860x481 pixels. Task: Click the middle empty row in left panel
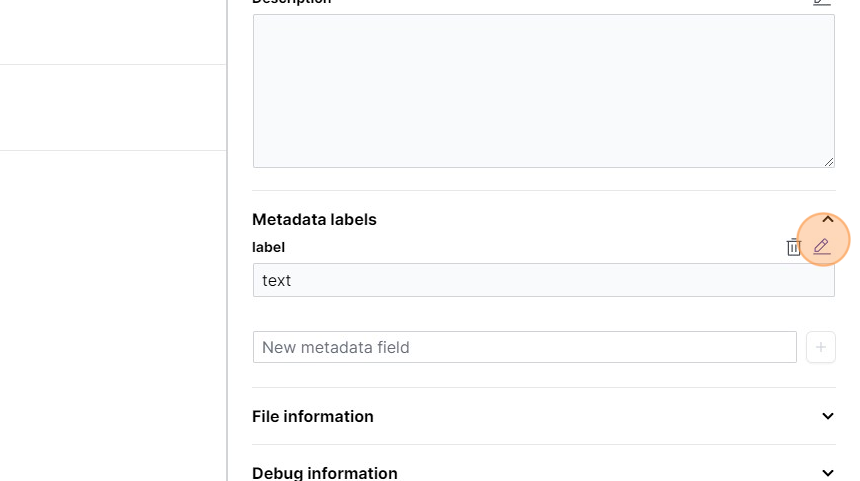coord(112,107)
